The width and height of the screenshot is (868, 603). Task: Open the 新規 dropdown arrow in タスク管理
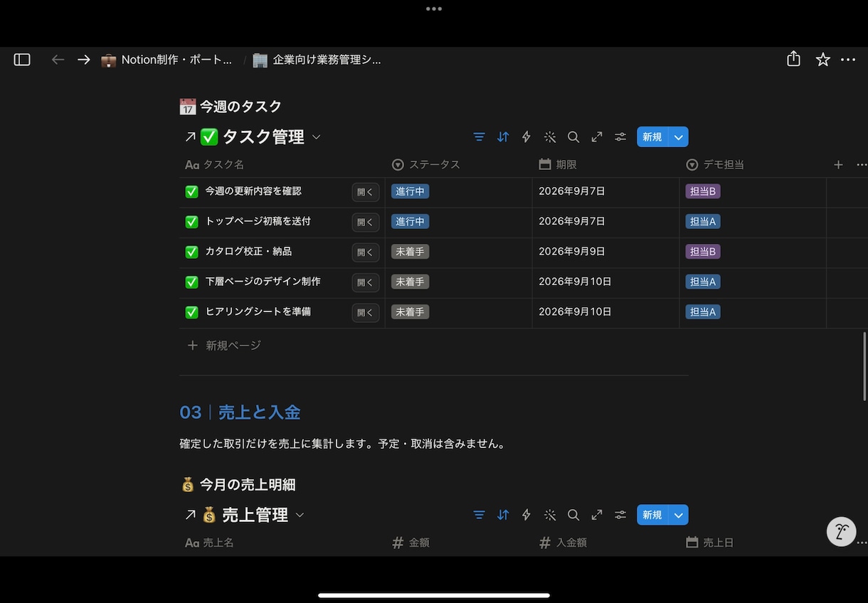point(679,137)
